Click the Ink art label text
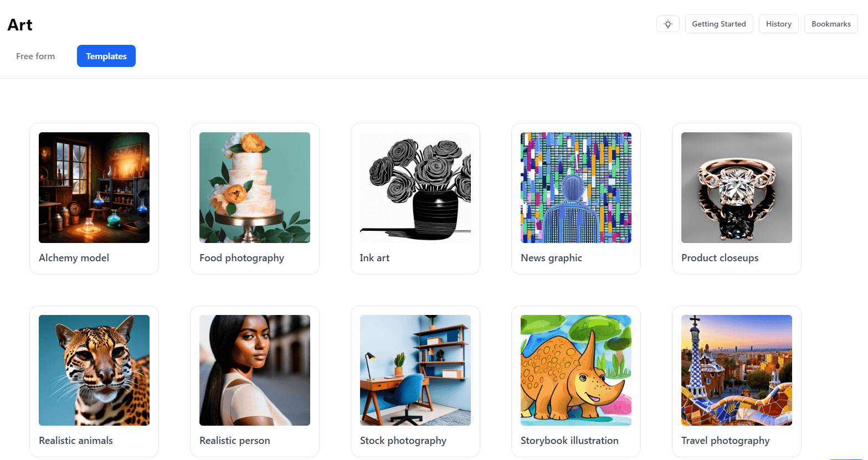Viewport: 868px width, 460px height. [x=374, y=258]
